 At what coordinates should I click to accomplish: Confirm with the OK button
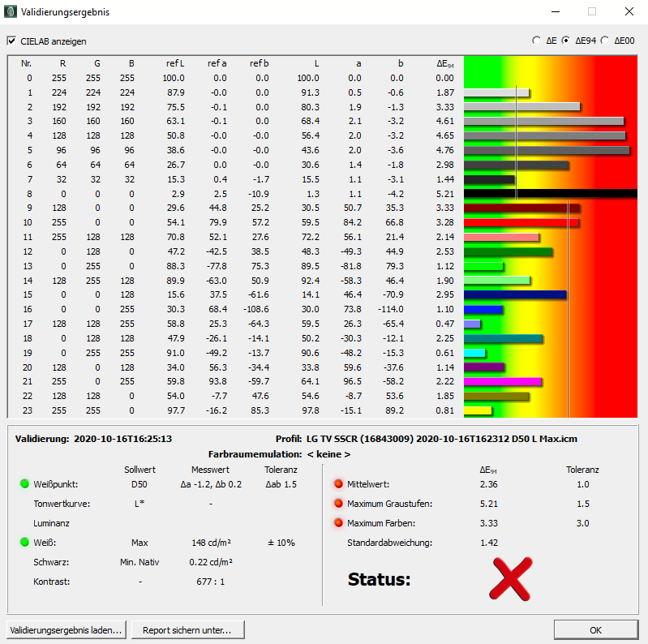(595, 630)
